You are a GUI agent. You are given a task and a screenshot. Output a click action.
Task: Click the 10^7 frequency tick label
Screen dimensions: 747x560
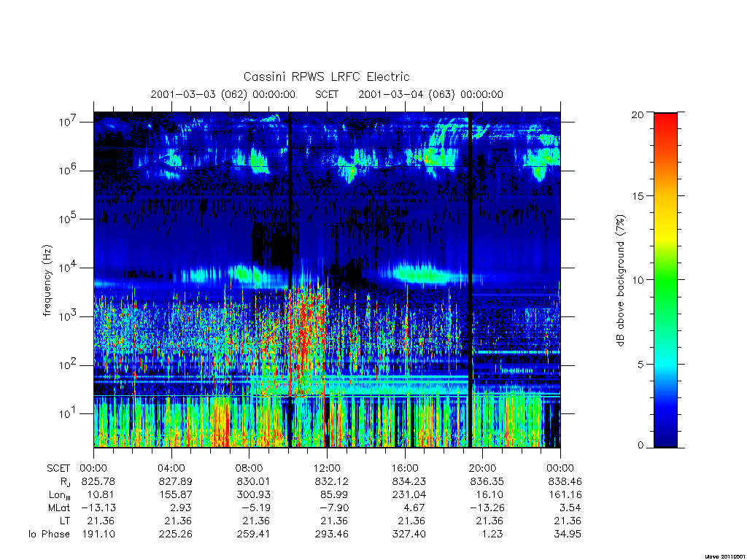click(x=69, y=122)
